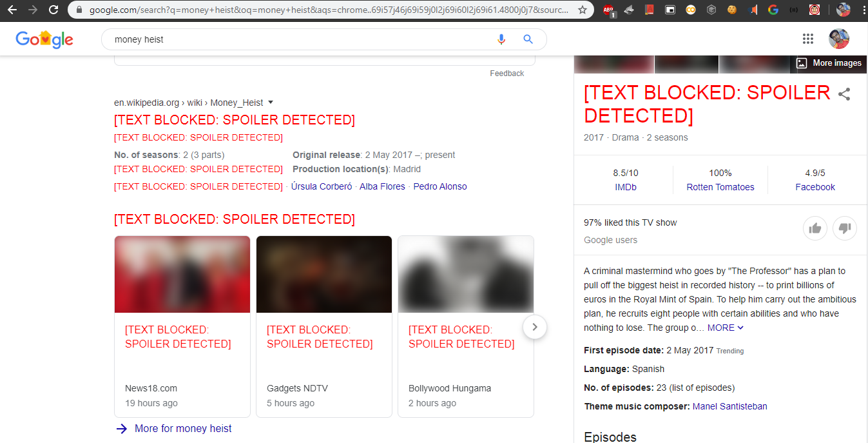868x443 pixels.
Task: Open More for money heist link
Action: coord(183,428)
